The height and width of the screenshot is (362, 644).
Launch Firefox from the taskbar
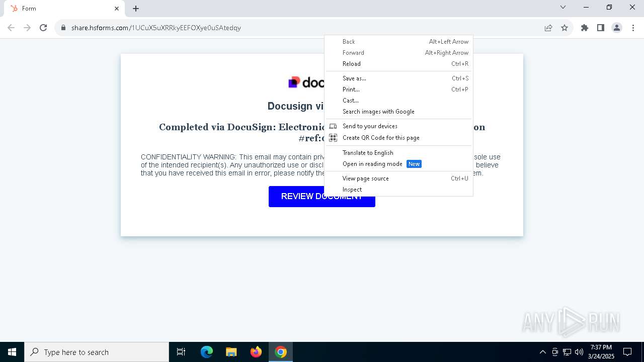tap(256, 352)
